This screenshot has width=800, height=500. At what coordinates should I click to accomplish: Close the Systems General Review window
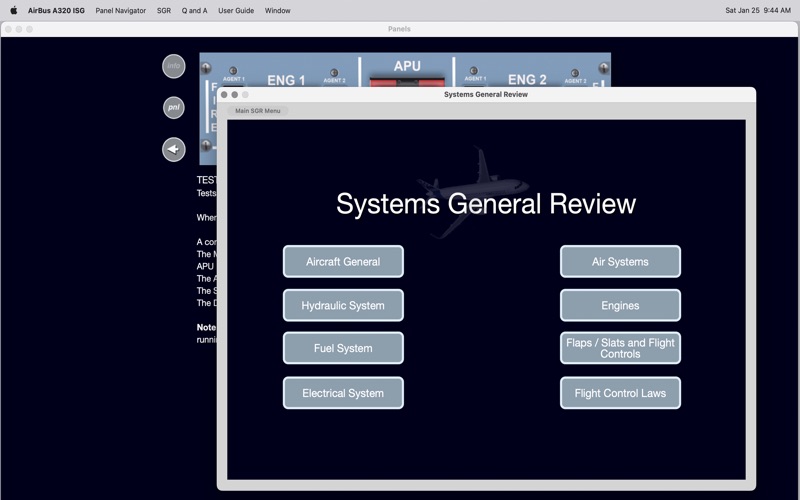click(x=224, y=94)
